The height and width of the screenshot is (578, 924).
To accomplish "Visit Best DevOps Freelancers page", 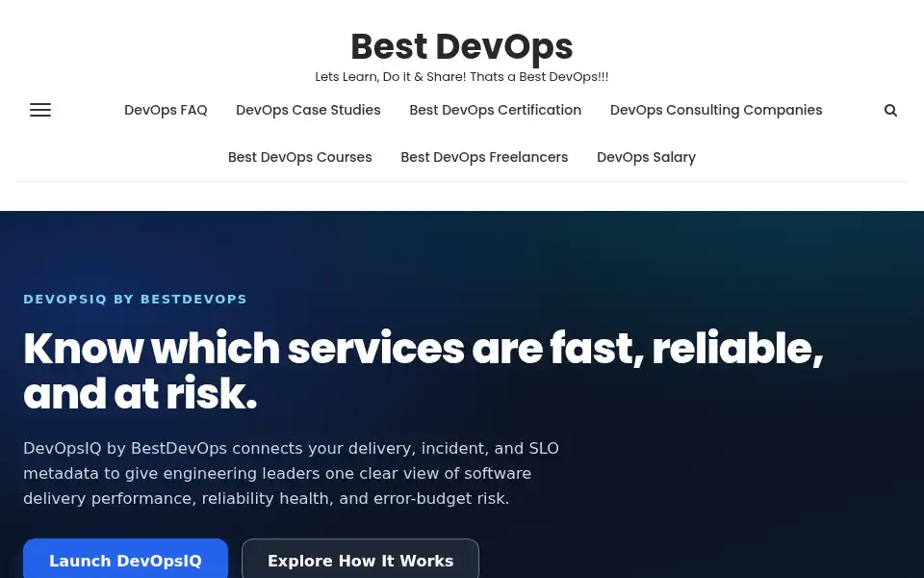I will coord(484,157).
